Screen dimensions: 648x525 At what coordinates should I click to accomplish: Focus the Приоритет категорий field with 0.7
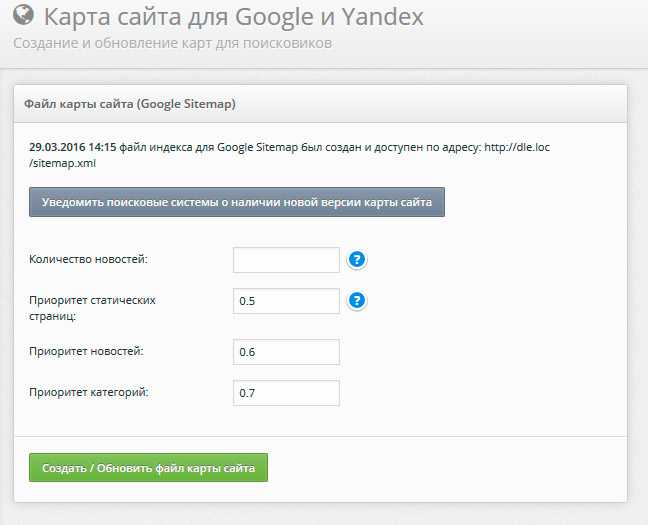(286, 393)
